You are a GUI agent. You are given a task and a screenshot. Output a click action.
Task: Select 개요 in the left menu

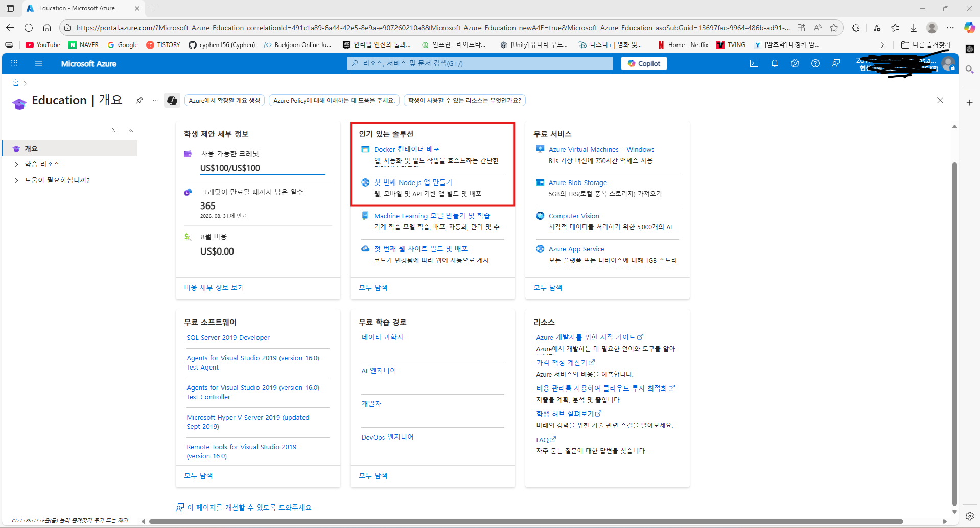click(x=71, y=148)
